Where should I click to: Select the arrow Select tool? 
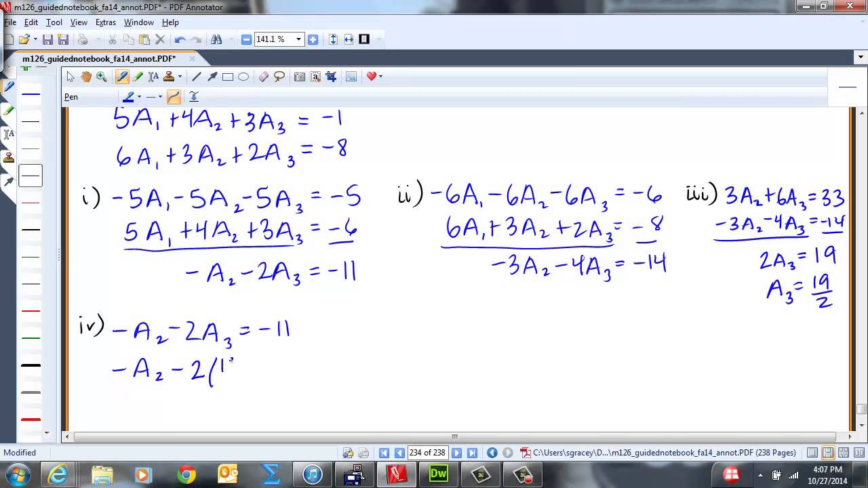click(x=71, y=77)
